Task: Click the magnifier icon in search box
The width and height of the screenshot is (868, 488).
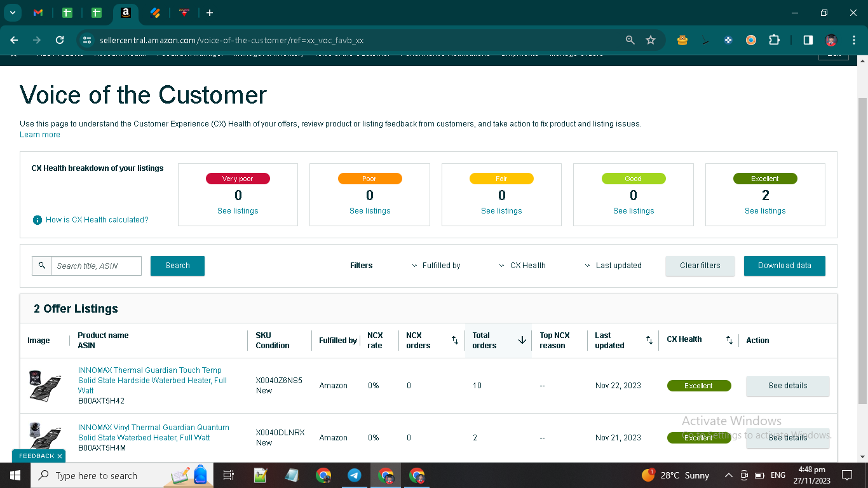Action: 42,266
